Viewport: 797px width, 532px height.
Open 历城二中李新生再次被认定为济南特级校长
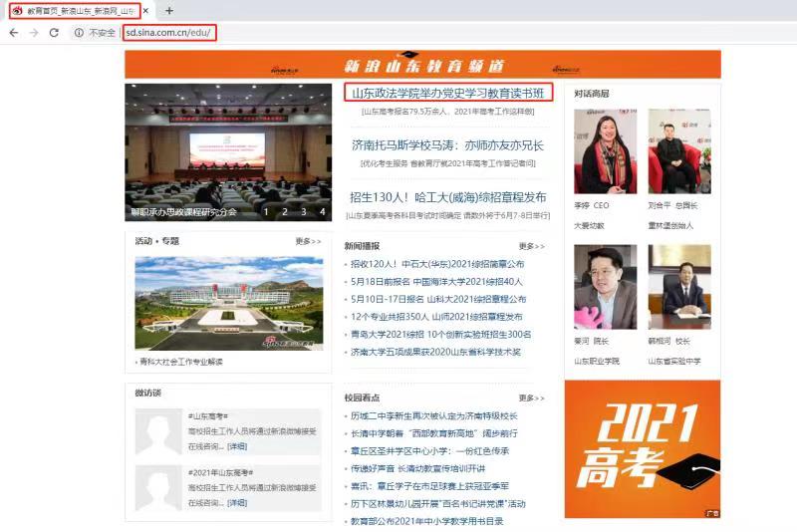click(x=434, y=416)
